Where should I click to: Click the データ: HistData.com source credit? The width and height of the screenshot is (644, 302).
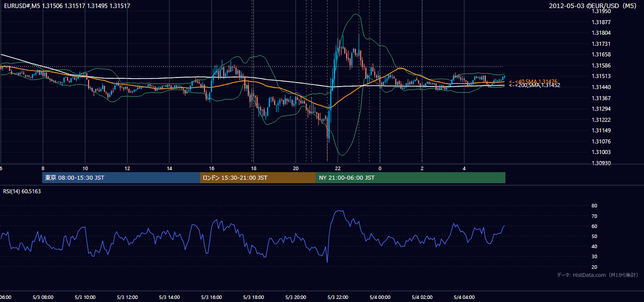click(598, 275)
